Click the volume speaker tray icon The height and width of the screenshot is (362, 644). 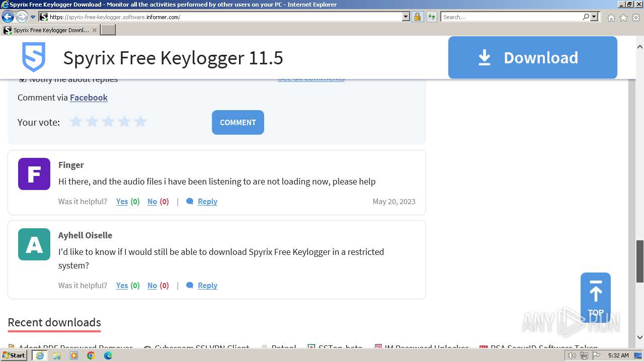pos(572,355)
